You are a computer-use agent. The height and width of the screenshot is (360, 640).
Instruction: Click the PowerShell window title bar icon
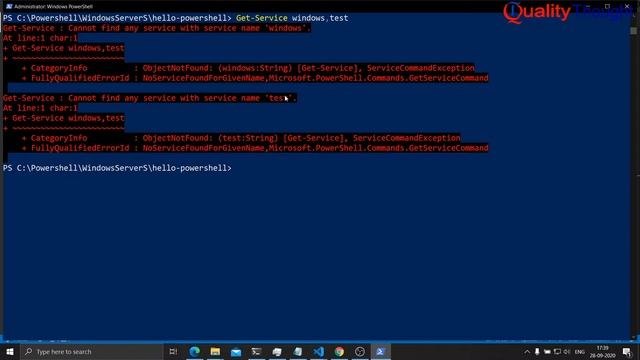point(9,7)
